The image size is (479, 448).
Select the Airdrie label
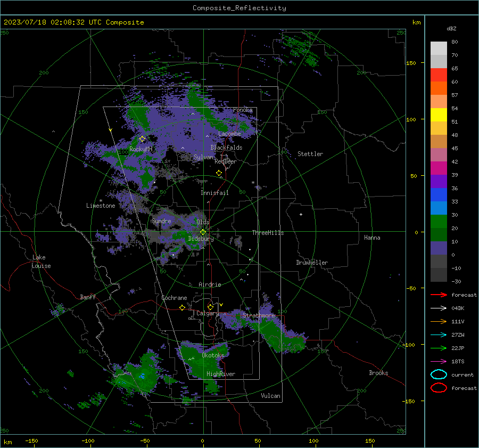[x=210, y=284]
